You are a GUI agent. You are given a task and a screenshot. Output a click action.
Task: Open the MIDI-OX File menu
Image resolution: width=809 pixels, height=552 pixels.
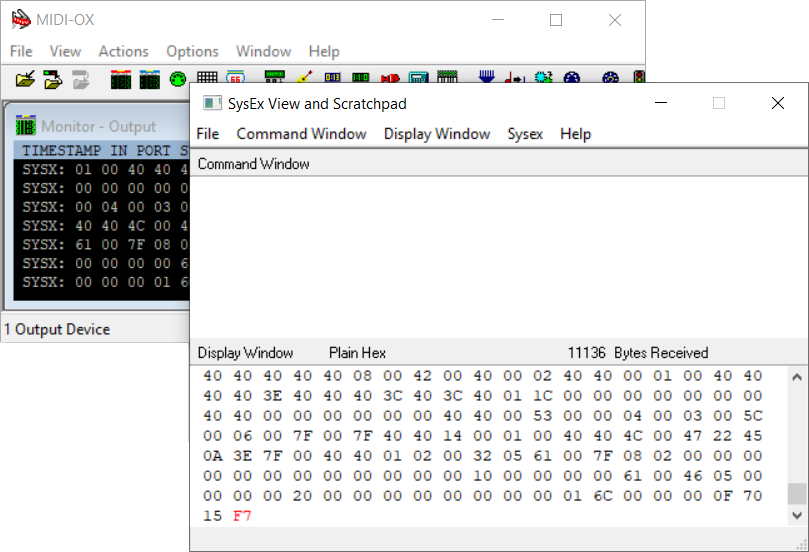(x=21, y=51)
